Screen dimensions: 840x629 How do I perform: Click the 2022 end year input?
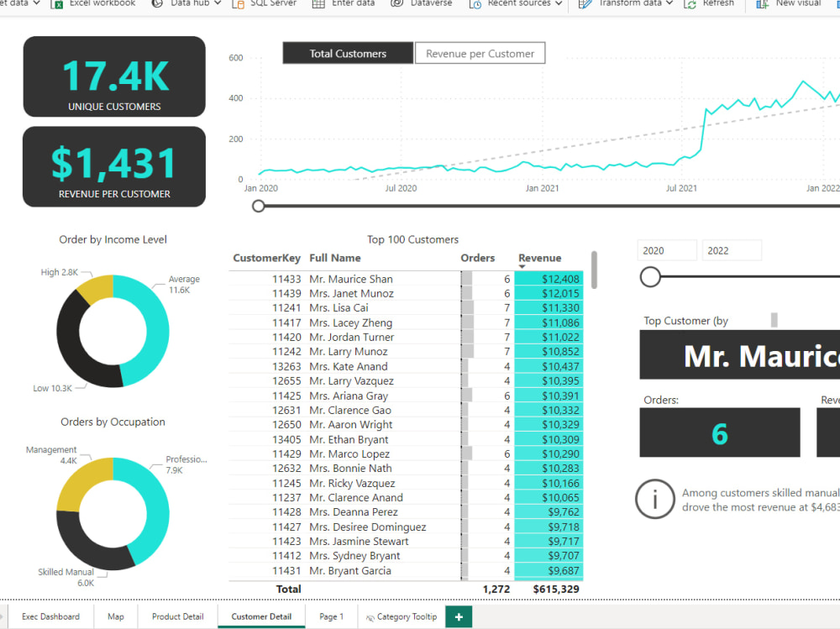(x=732, y=251)
